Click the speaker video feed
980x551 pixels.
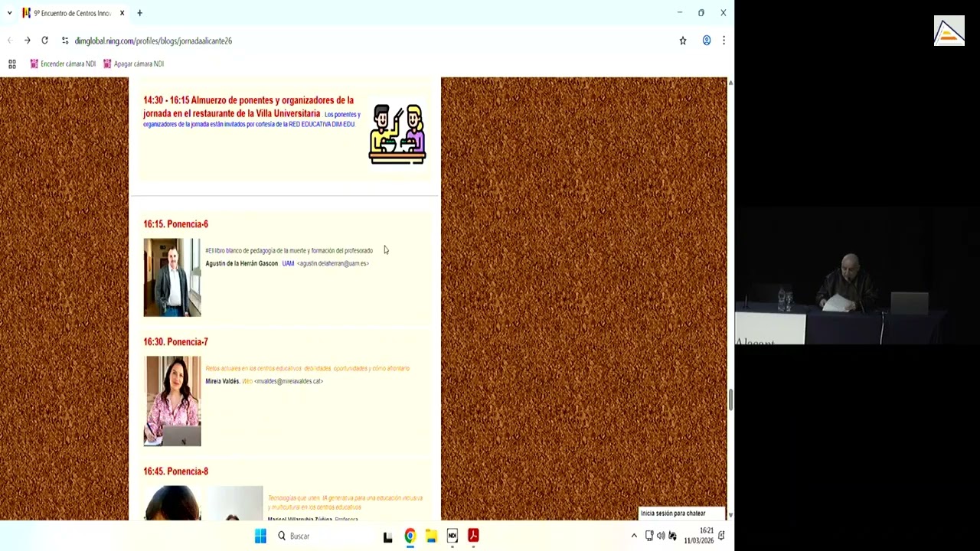pyautogui.click(x=857, y=275)
